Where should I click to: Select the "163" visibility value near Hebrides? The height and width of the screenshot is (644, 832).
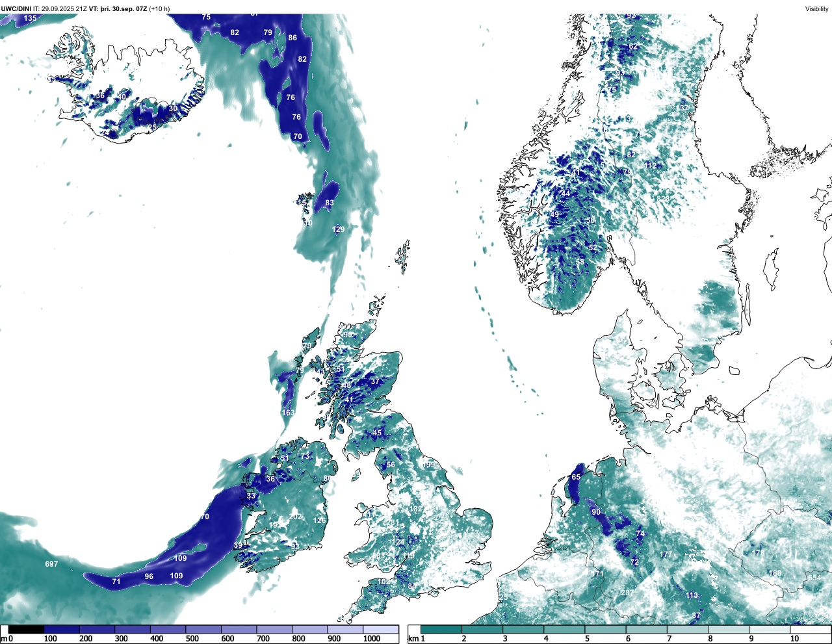pyautogui.click(x=288, y=413)
